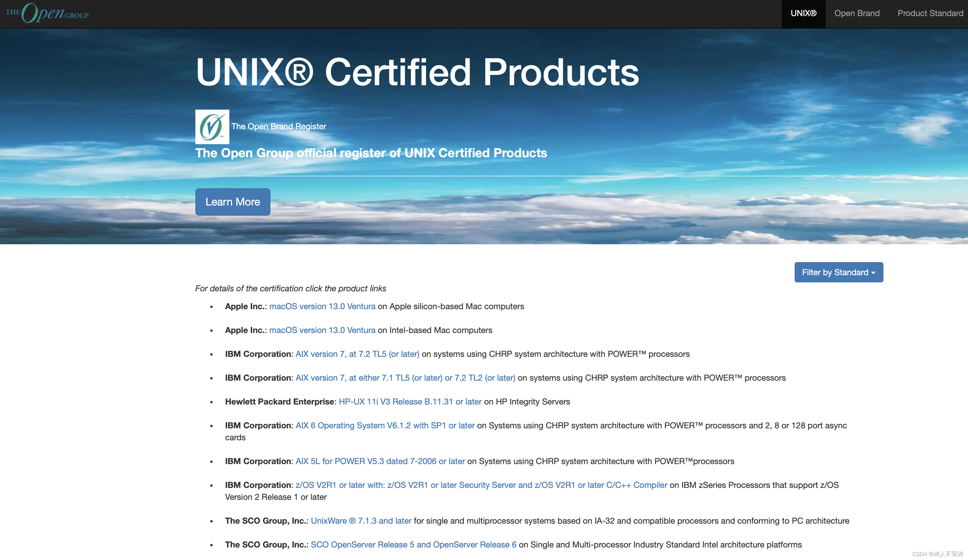The image size is (968, 560).
Task: Click the official register subtitle text
Action: 371,153
